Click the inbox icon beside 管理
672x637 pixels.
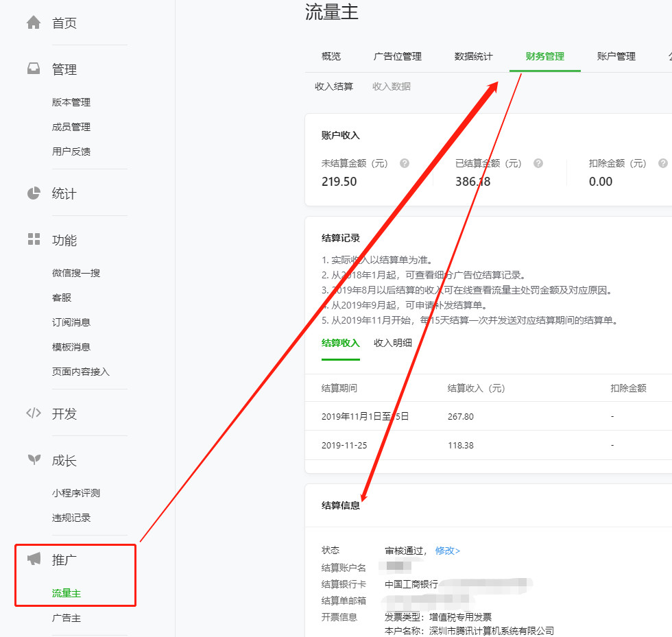pos(34,69)
